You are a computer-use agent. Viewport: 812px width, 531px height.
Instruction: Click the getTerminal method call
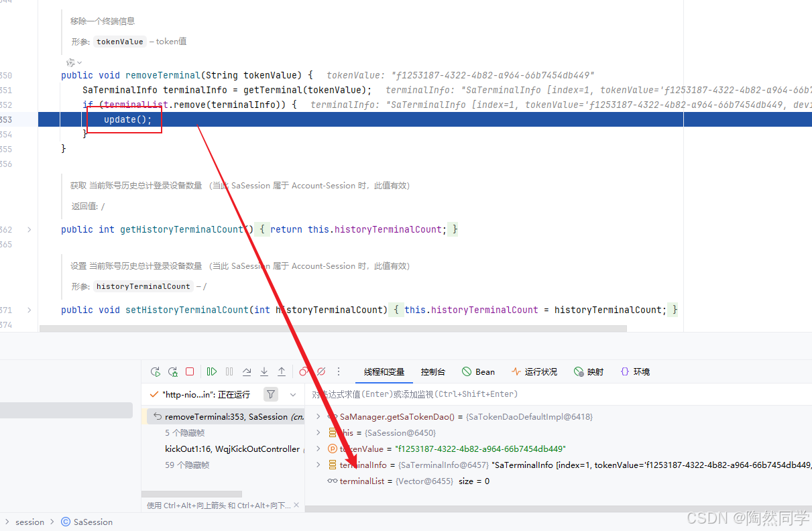coord(272,90)
